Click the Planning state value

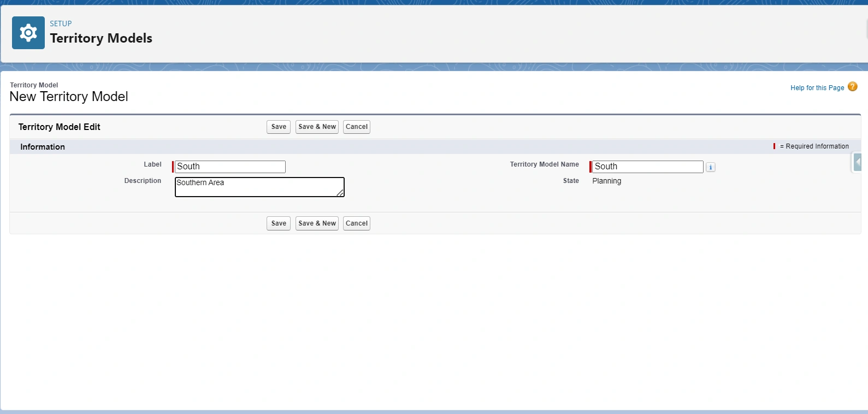[606, 181]
